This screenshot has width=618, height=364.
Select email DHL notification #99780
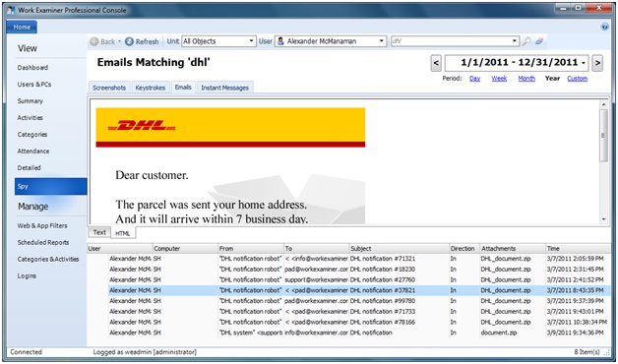click(359, 301)
